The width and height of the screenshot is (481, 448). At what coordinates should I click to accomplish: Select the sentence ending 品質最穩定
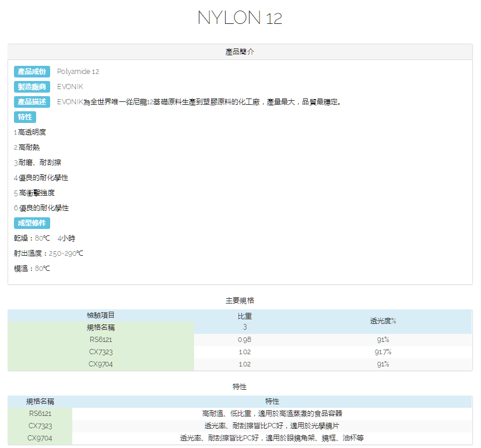[x=199, y=102]
